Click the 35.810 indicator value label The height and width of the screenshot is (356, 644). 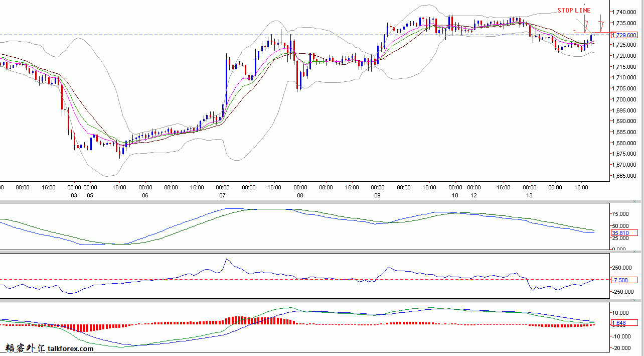click(x=620, y=233)
